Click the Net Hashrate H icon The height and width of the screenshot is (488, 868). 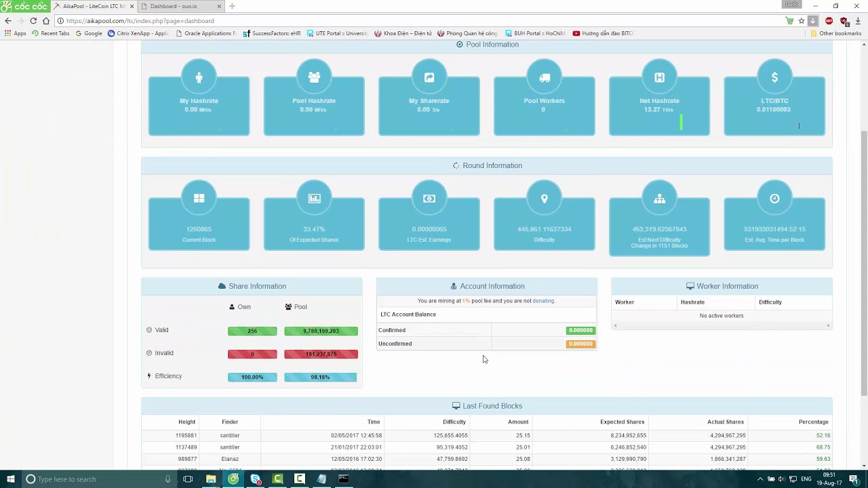(x=659, y=77)
